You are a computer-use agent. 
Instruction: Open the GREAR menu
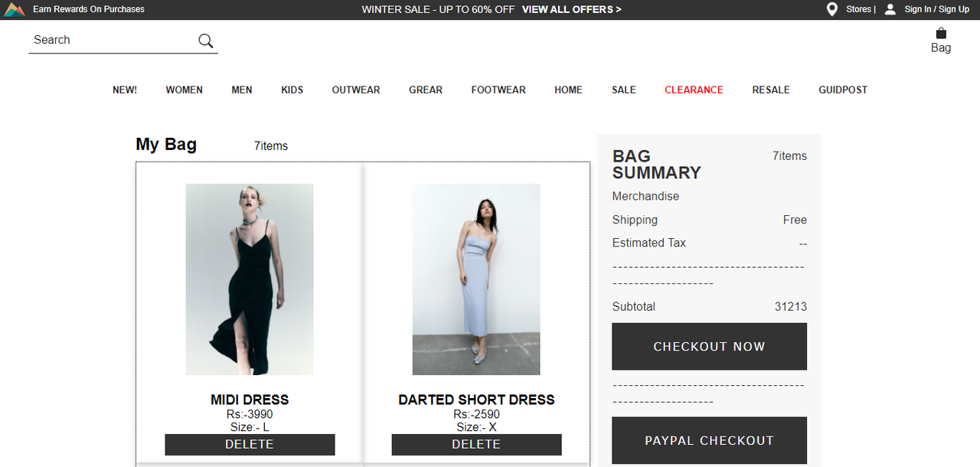pyautogui.click(x=426, y=90)
